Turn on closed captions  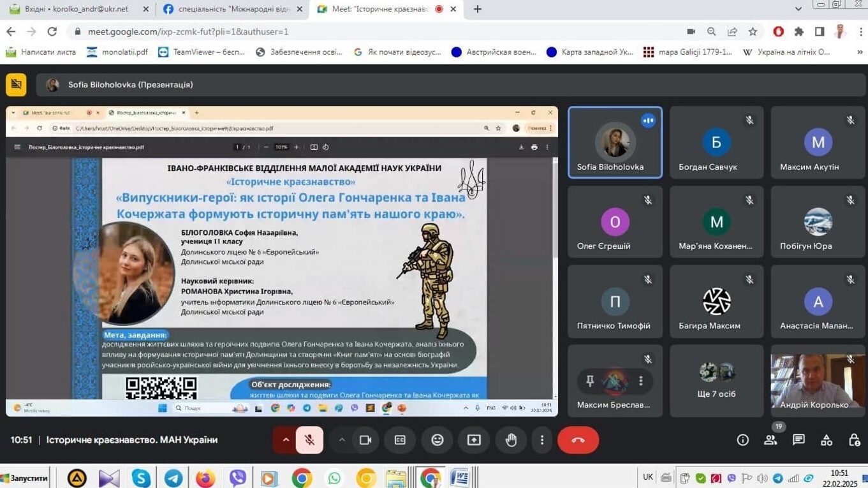pyautogui.click(x=400, y=440)
